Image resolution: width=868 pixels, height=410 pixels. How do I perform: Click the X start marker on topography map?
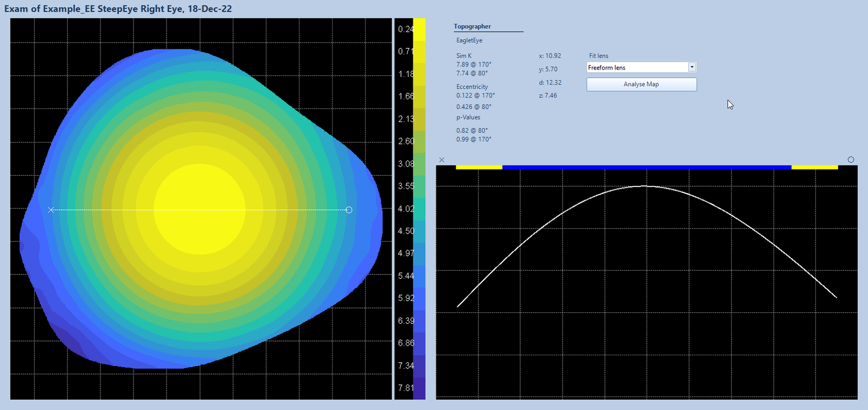[x=50, y=210]
